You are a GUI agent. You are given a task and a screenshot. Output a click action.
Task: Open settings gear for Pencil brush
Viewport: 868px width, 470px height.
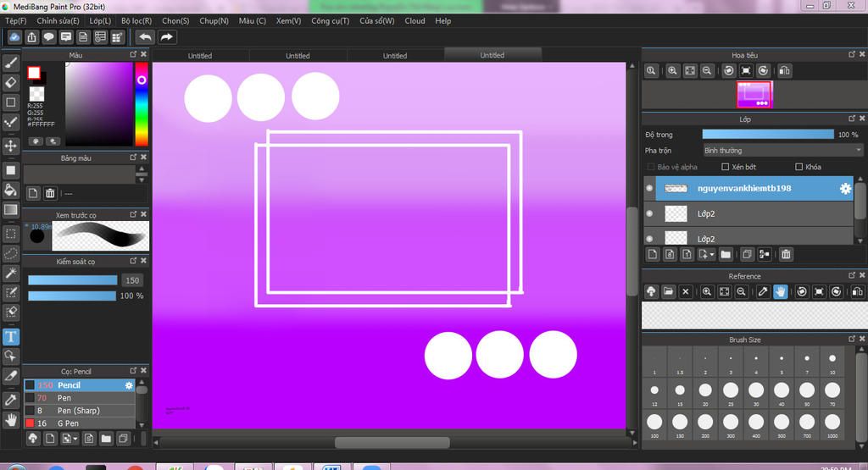pos(129,384)
